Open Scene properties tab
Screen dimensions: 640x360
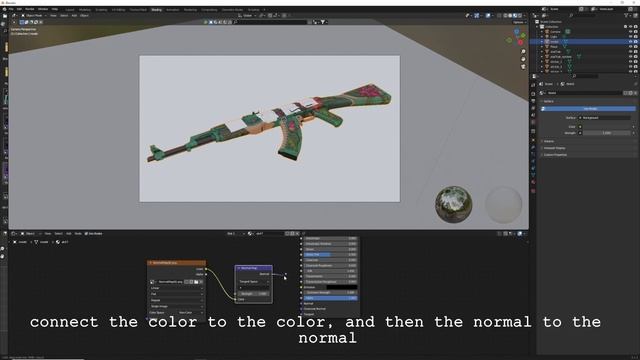(x=533, y=115)
